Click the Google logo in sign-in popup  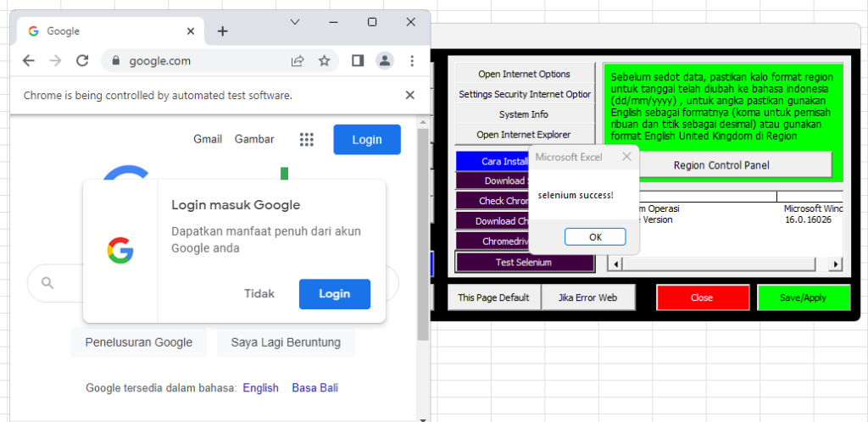120,251
